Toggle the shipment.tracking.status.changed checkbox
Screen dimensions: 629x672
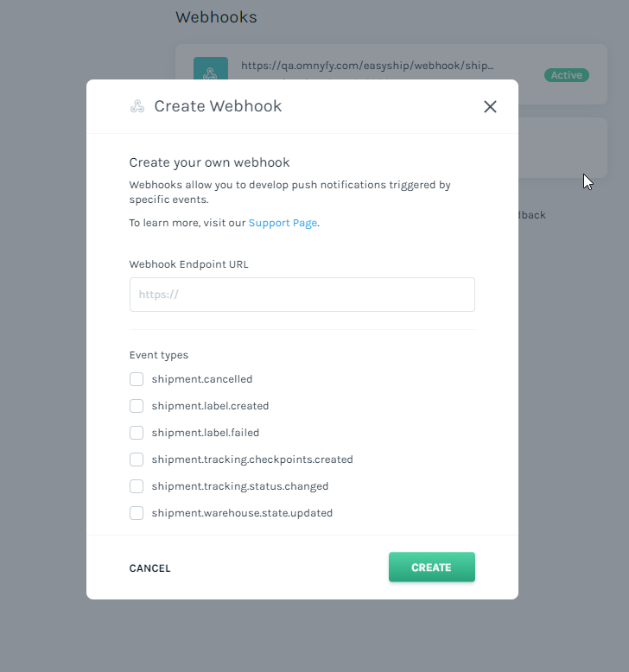[x=137, y=486]
